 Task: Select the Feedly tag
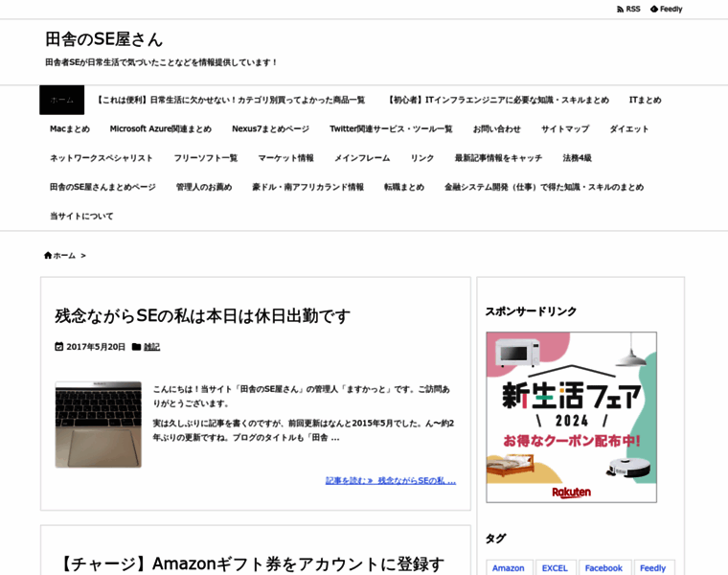(653, 567)
